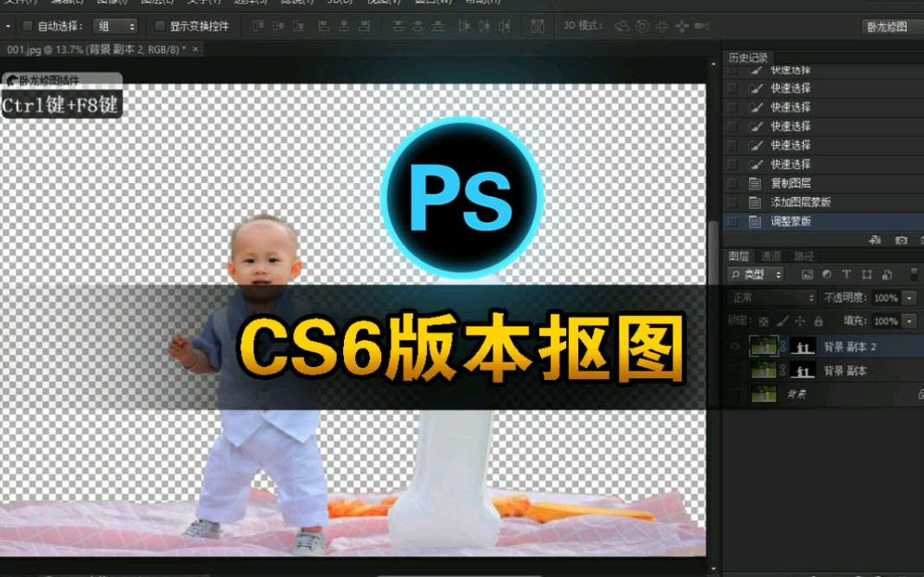Viewport: 924px width, 577px height.
Task: Click the Auto-Align Layers icon
Action: click(538, 26)
